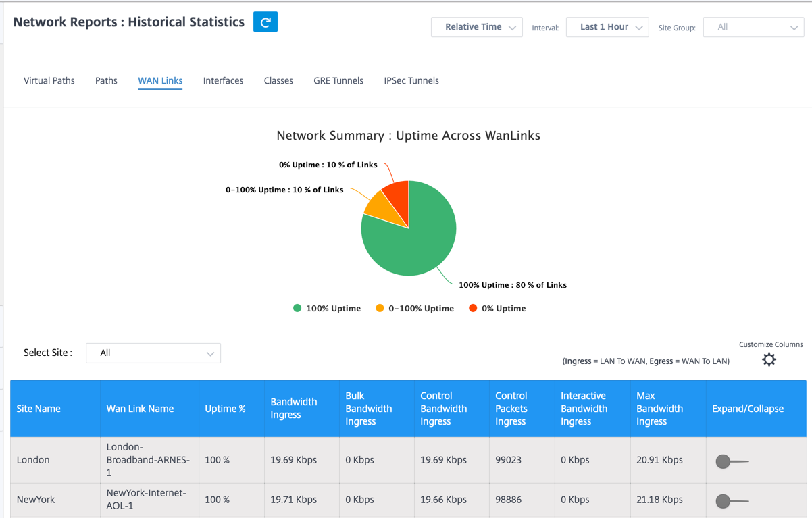Open the Select Site dropdown
Viewport: 812px width, 518px height.
[x=153, y=353]
